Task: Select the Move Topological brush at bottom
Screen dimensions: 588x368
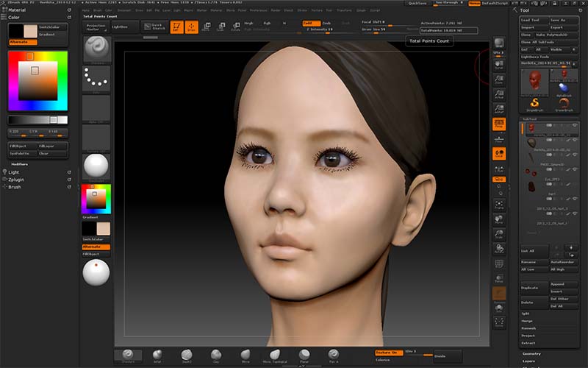Action: (275, 355)
